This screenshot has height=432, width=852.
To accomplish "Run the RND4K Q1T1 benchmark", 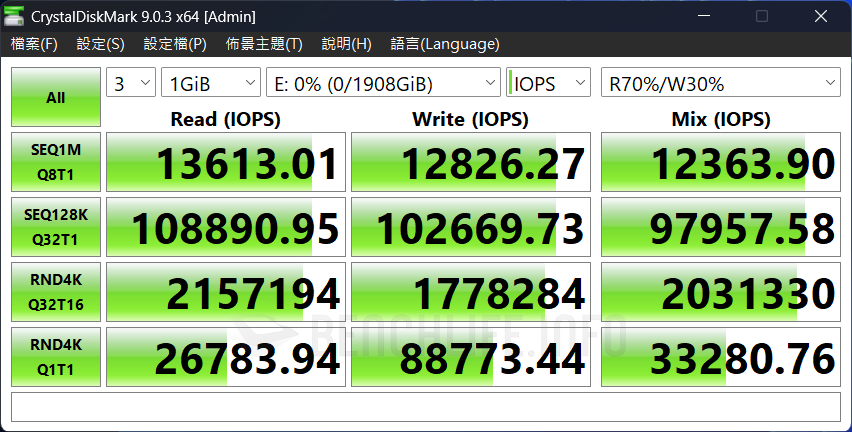I will [x=56, y=357].
